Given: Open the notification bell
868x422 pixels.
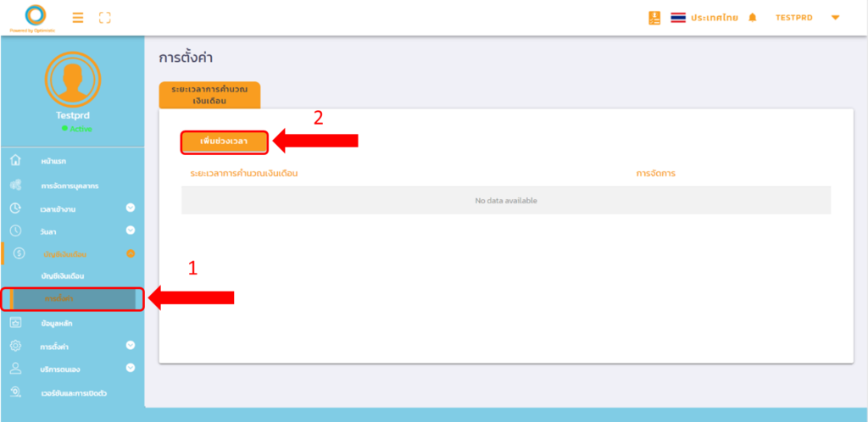Looking at the screenshot, I should 752,18.
